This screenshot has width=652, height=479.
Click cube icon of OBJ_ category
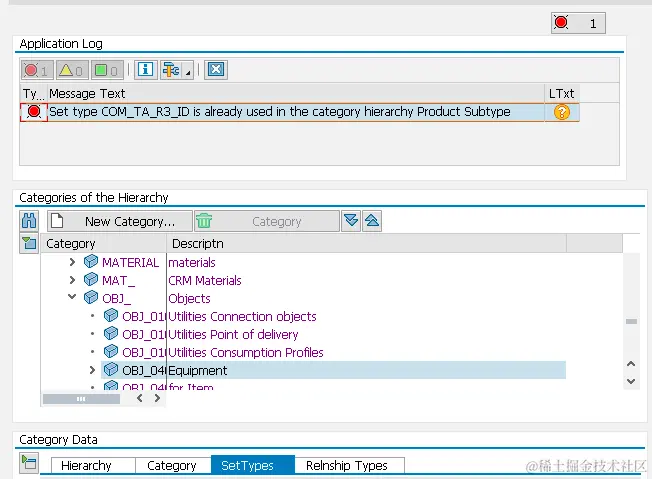pos(91,297)
